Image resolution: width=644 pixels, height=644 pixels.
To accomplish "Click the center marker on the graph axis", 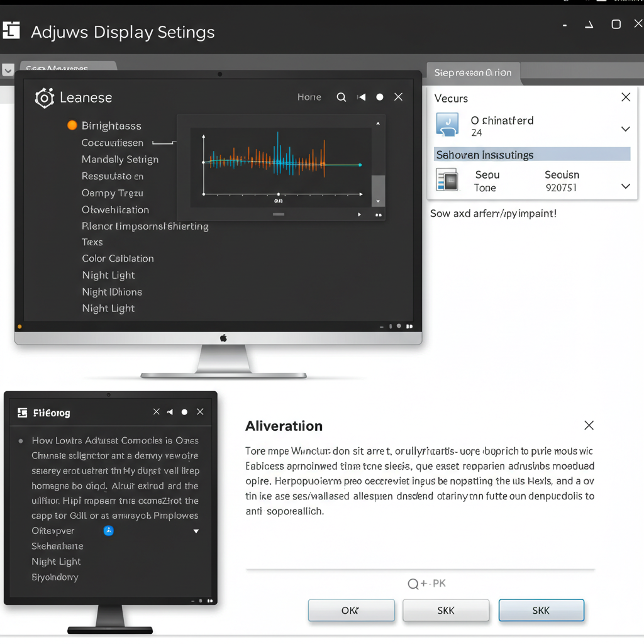I will [x=279, y=194].
